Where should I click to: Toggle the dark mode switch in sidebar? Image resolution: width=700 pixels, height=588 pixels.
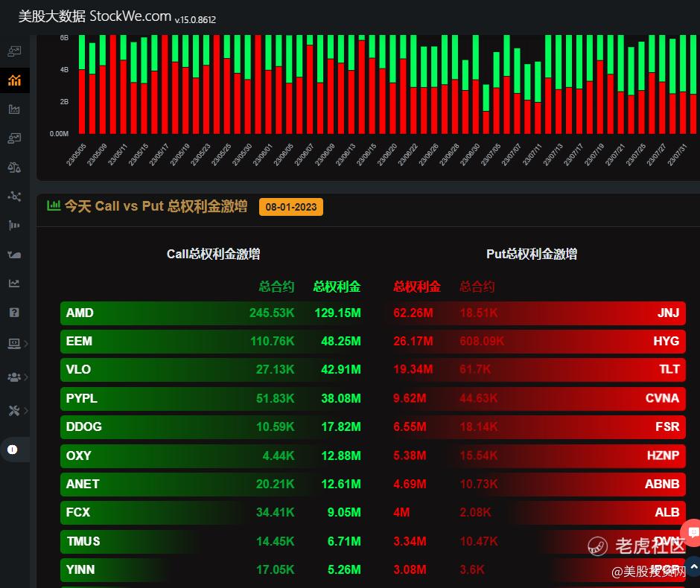[13, 450]
